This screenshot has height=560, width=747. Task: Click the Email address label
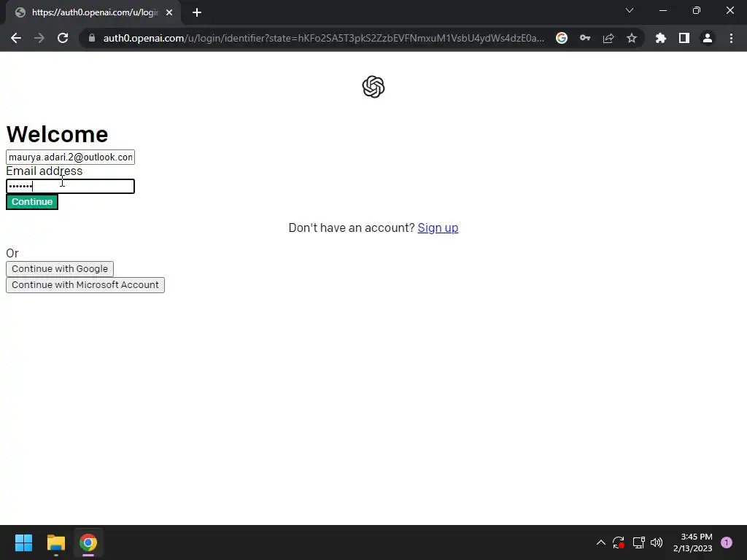tap(44, 171)
